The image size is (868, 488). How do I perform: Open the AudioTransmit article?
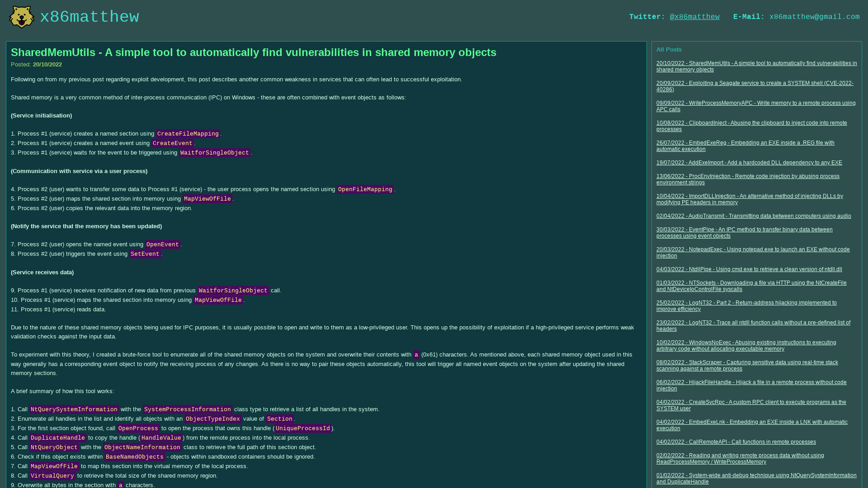[x=753, y=216]
